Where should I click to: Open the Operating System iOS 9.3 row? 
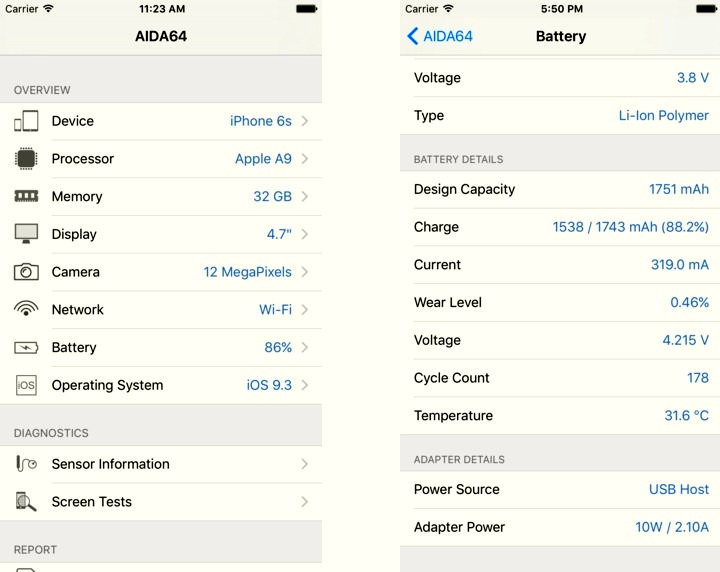[x=161, y=385]
